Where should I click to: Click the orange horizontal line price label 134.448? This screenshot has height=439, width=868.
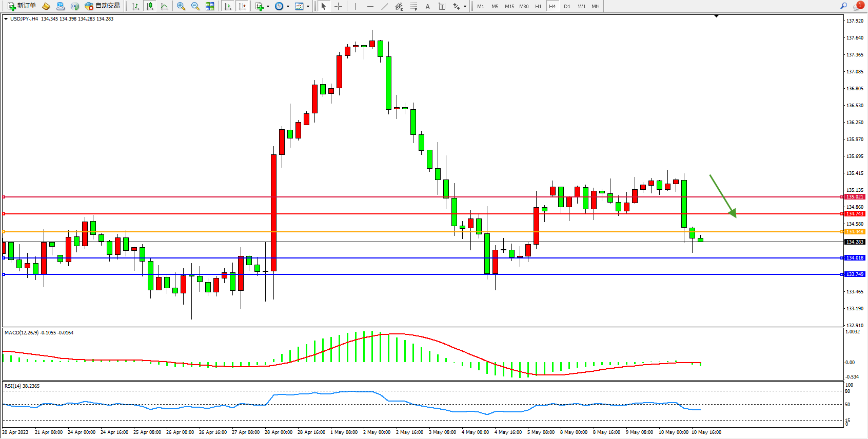point(855,232)
